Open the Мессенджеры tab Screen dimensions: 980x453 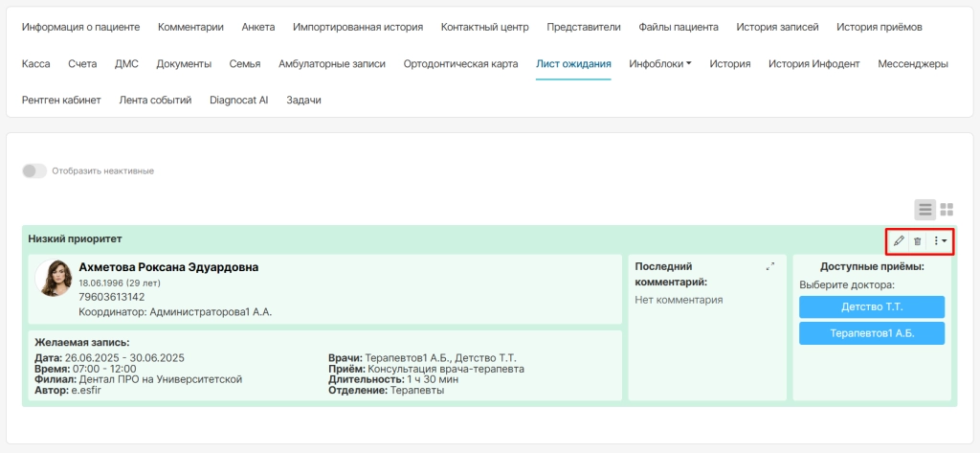tap(912, 64)
